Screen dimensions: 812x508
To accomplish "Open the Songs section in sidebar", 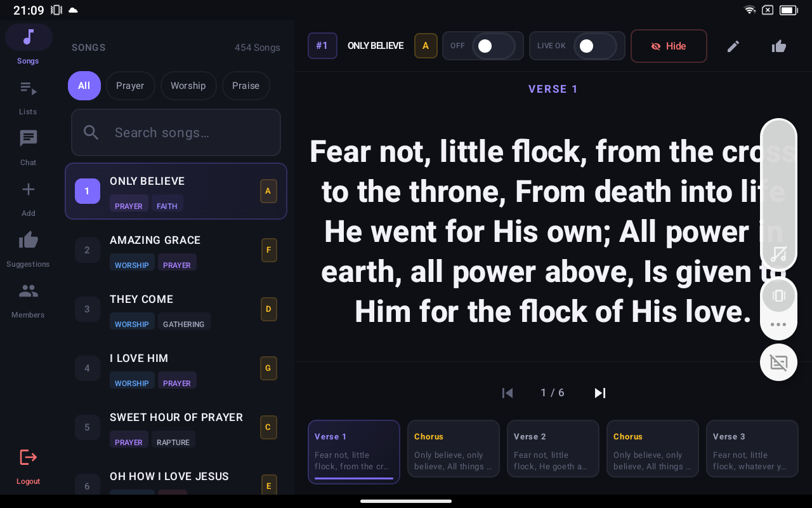I will (29, 44).
